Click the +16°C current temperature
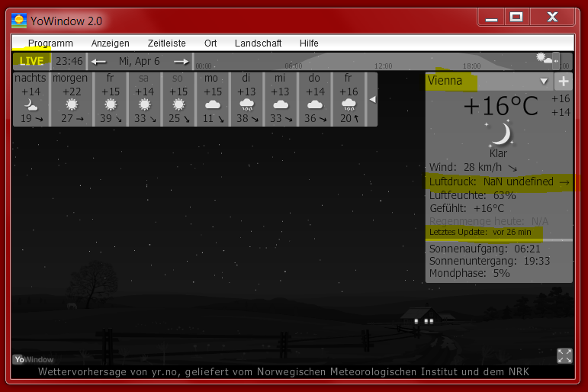 point(500,106)
